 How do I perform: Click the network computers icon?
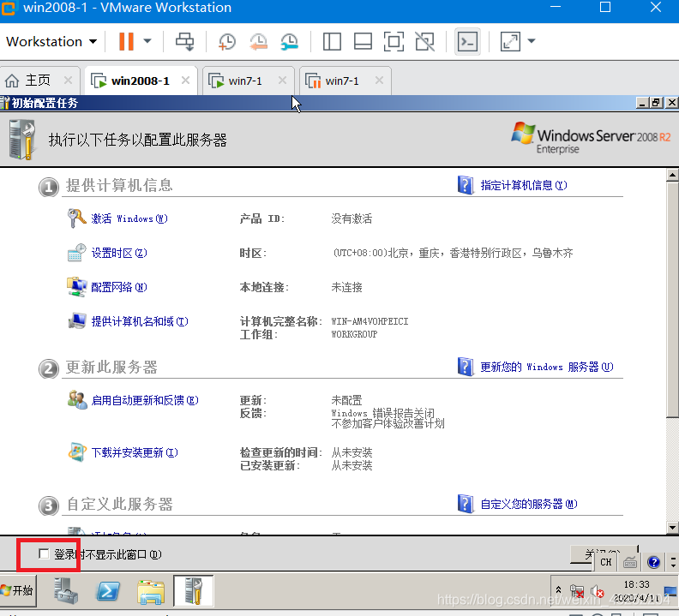(x=76, y=287)
